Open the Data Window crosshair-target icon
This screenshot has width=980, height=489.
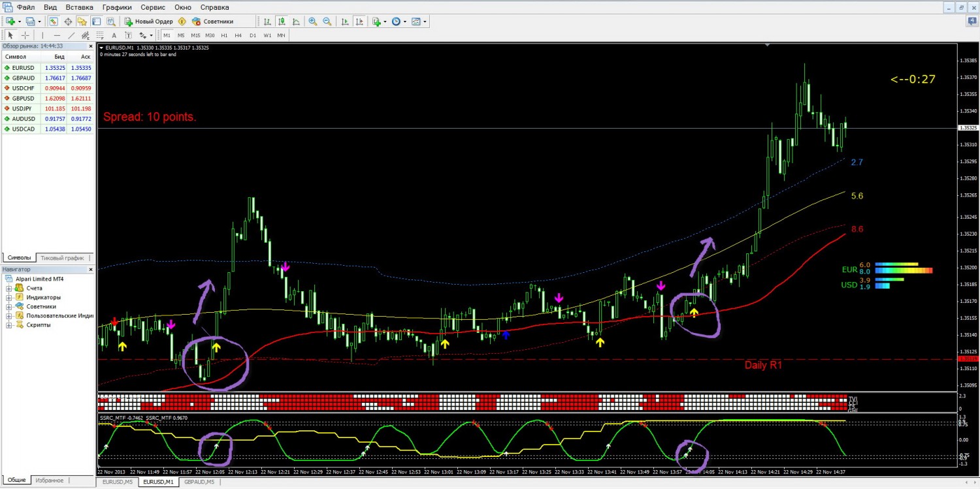68,22
